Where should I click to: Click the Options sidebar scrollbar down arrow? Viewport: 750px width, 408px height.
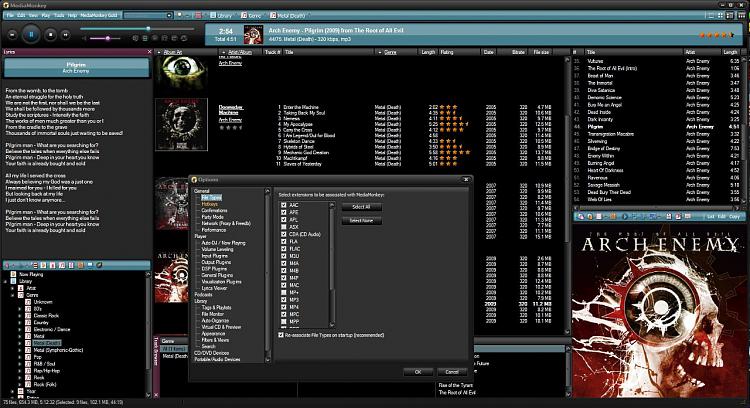(x=267, y=360)
